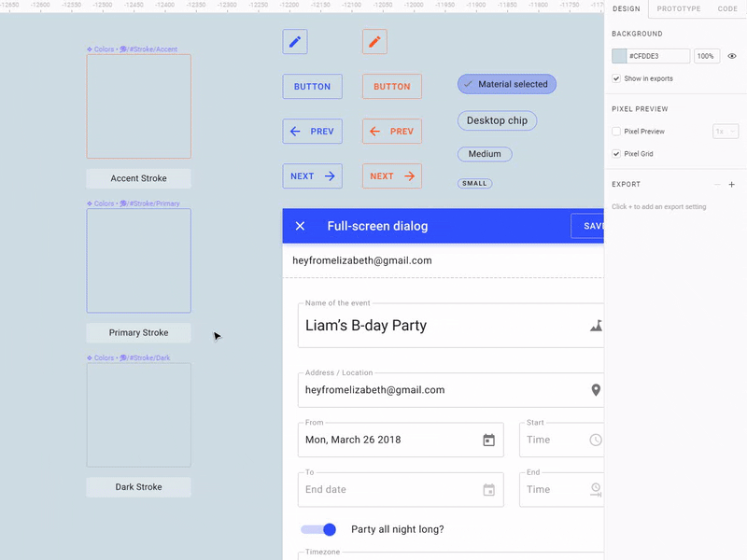Click the clock icon in the End time field

(596, 489)
